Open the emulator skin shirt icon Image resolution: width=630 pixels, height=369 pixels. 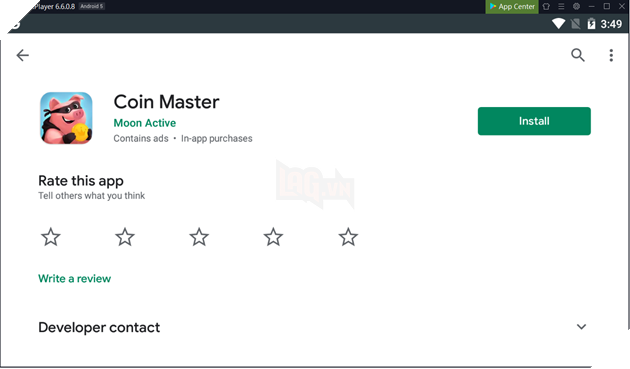click(x=546, y=6)
